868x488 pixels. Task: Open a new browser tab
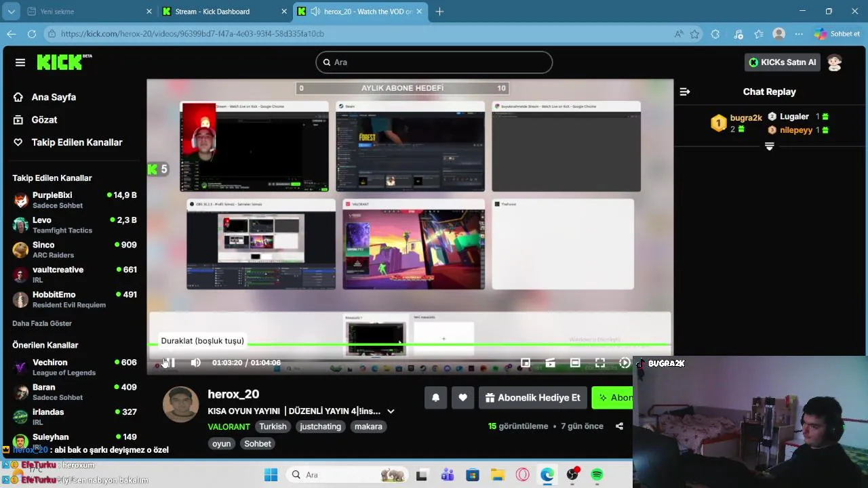point(439,12)
